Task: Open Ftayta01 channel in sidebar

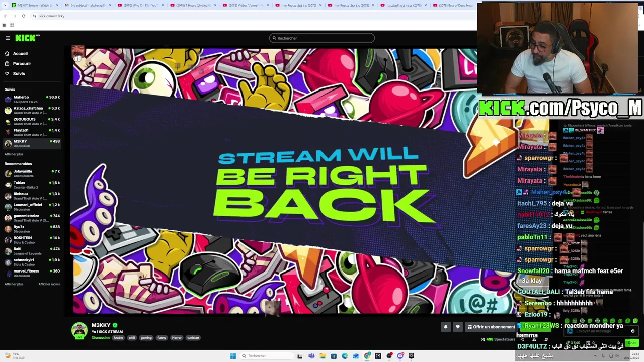Action: point(32,132)
